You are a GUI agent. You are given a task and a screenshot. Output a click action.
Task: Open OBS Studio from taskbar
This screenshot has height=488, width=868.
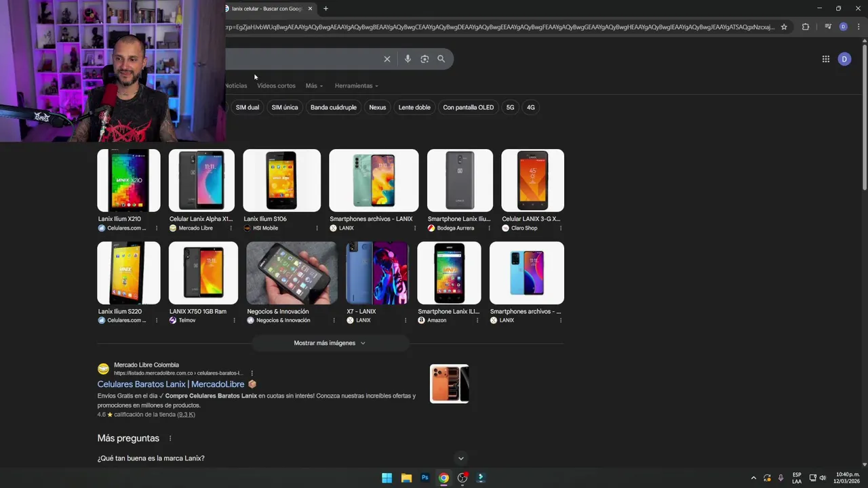coord(462,478)
